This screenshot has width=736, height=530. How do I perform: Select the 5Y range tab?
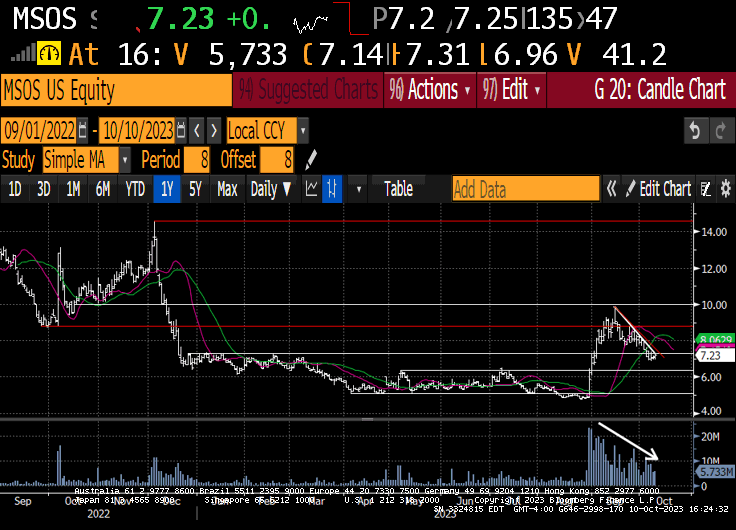coord(195,189)
